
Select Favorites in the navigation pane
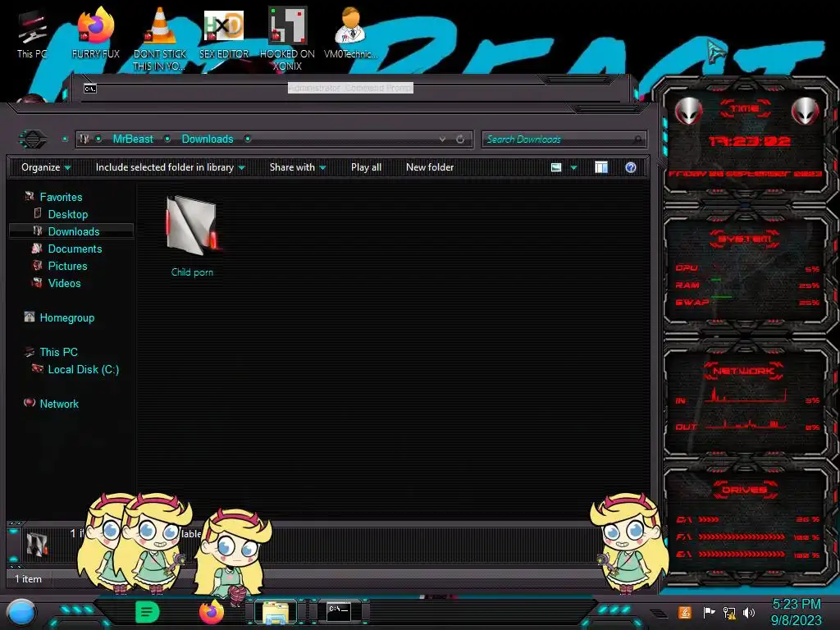click(x=61, y=197)
